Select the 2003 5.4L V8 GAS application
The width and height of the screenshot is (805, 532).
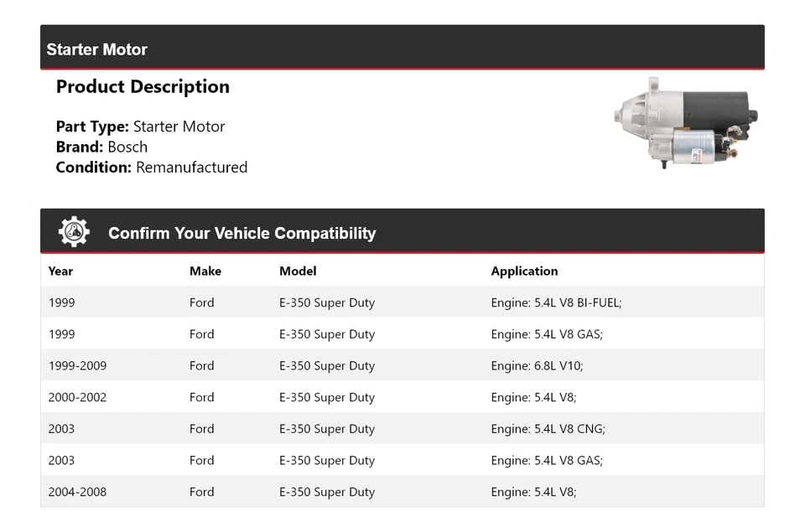coord(547,461)
